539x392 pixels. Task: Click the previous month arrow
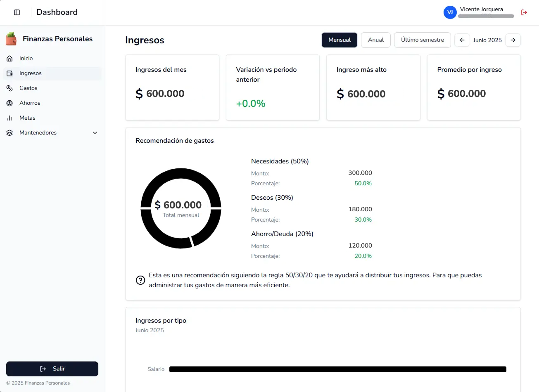462,40
